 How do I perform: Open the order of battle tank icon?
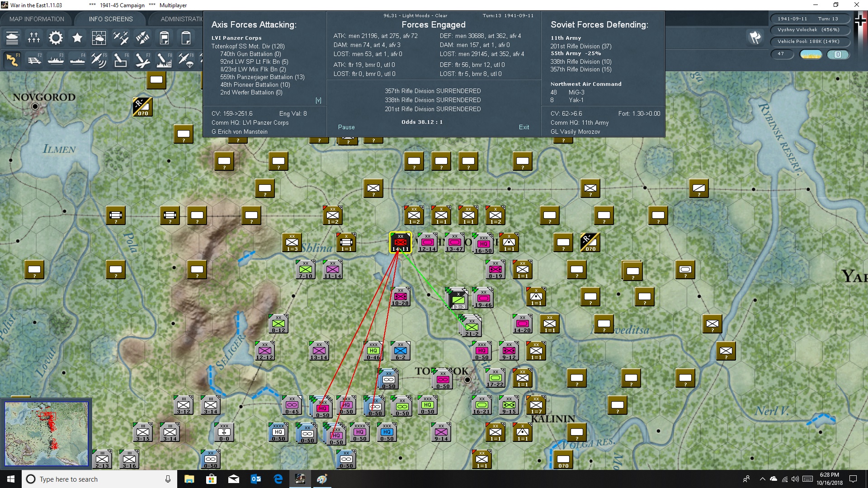click(x=12, y=38)
